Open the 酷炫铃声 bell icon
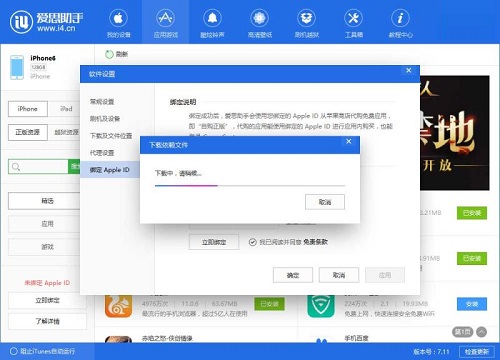The image size is (500, 360). click(x=212, y=18)
